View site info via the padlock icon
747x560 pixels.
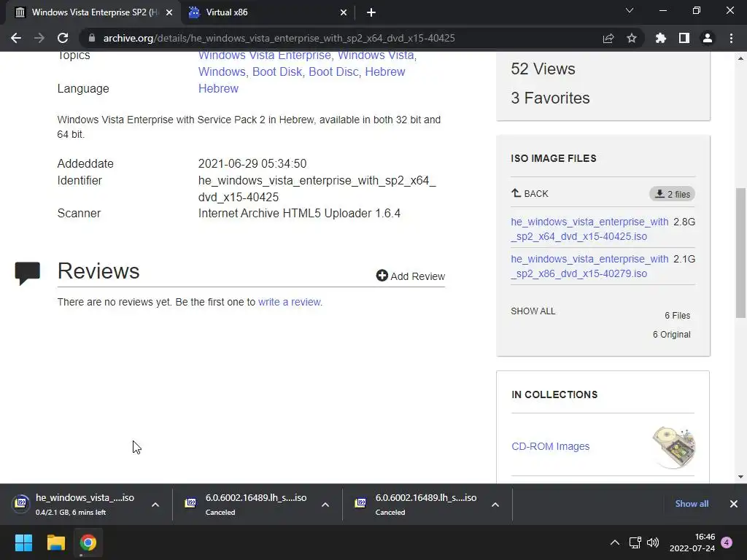pyautogui.click(x=92, y=38)
